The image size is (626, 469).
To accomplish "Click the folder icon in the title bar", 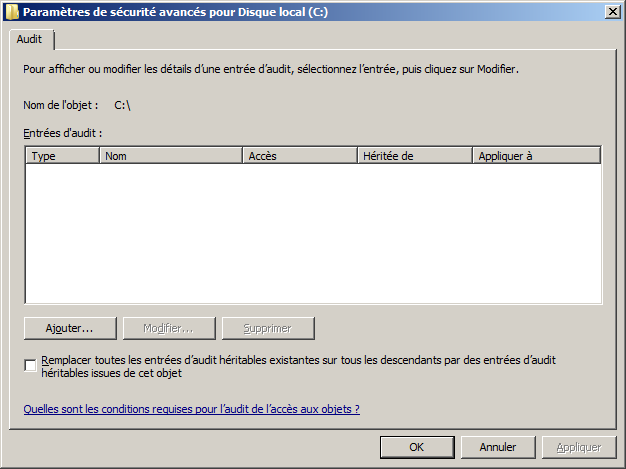I will [x=11, y=11].
